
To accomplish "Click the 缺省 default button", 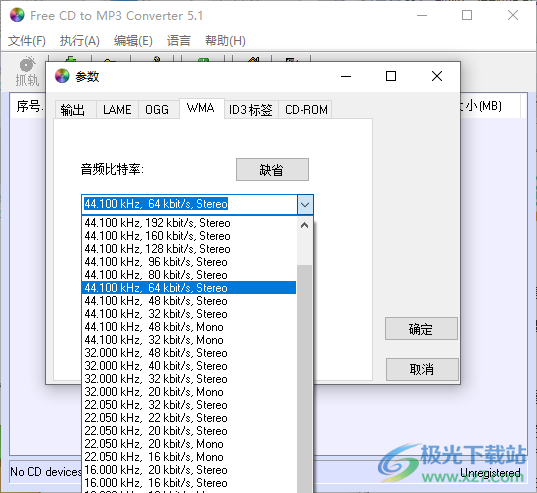I will pos(272,169).
